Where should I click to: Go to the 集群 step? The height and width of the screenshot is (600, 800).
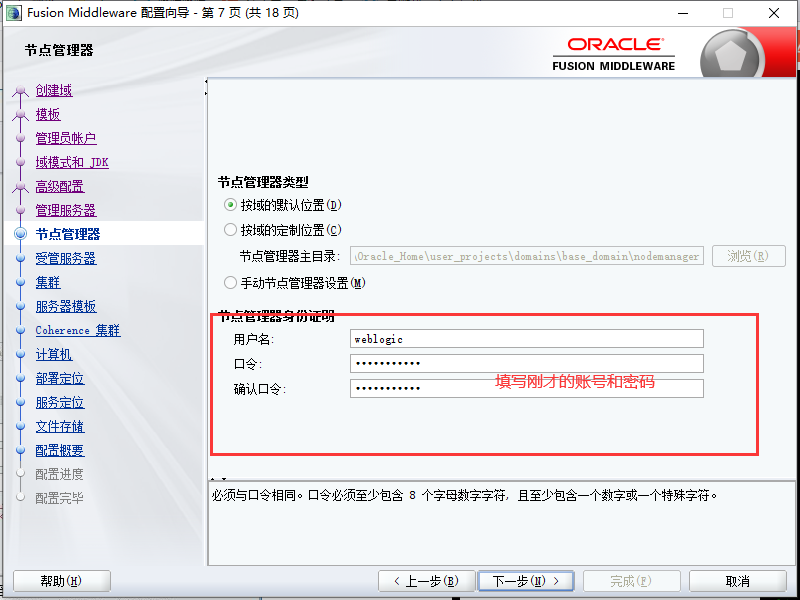[x=48, y=282]
